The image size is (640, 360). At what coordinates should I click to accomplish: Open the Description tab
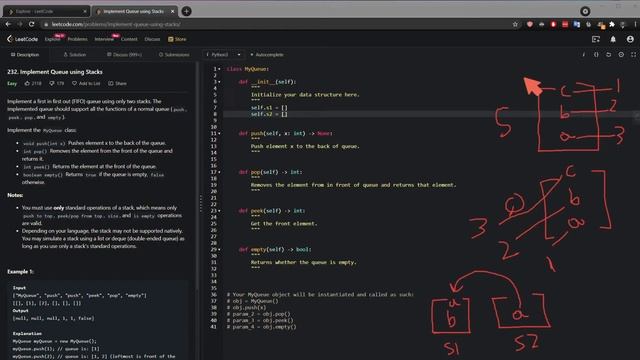tap(25, 55)
